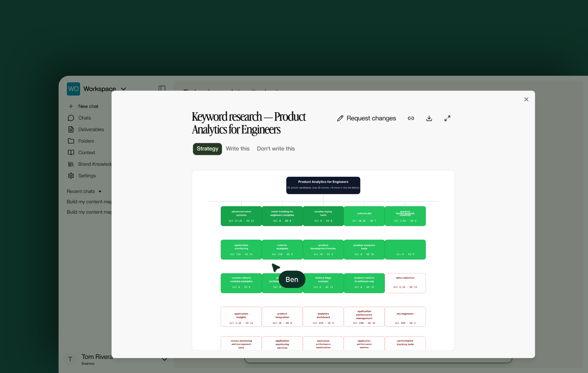Viewport: 588px width, 373px height.
Task: Select application monitoring services card
Action: point(282,343)
